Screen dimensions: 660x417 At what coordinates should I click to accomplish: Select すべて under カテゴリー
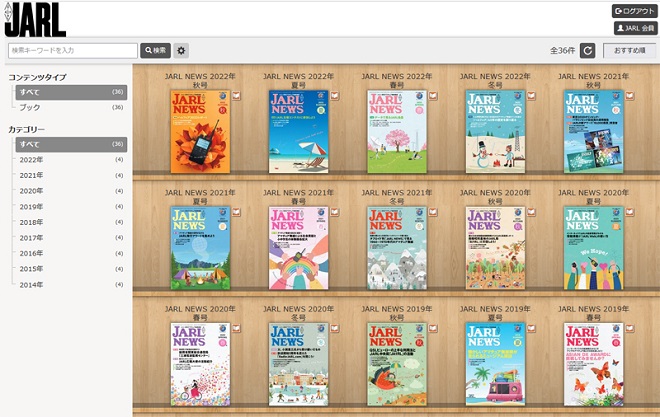click(71, 144)
